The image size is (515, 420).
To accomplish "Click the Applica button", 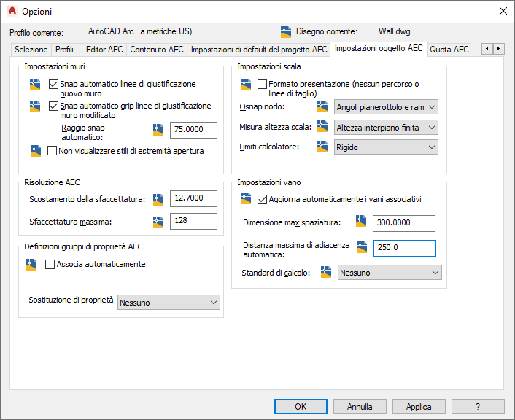I will tap(419, 407).
